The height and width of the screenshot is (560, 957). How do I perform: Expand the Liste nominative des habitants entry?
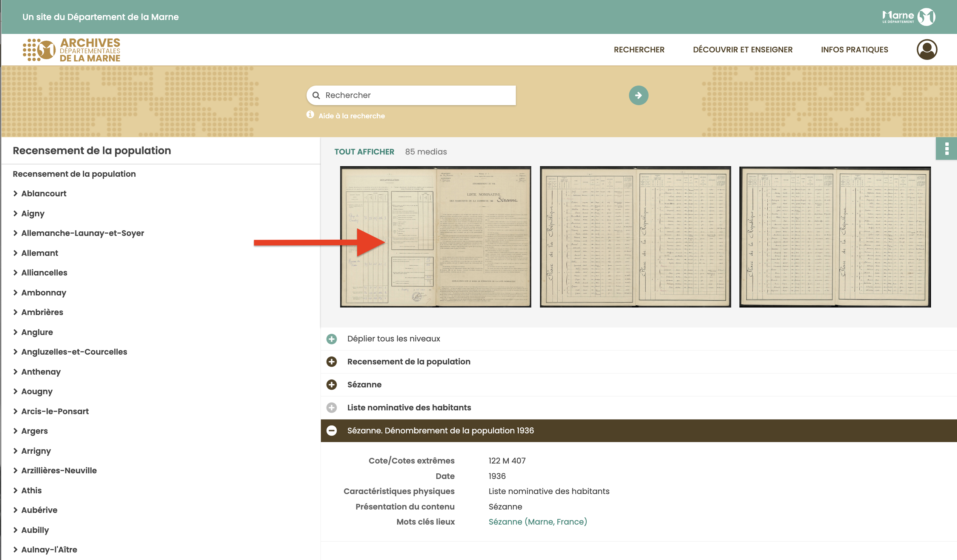[x=332, y=408]
